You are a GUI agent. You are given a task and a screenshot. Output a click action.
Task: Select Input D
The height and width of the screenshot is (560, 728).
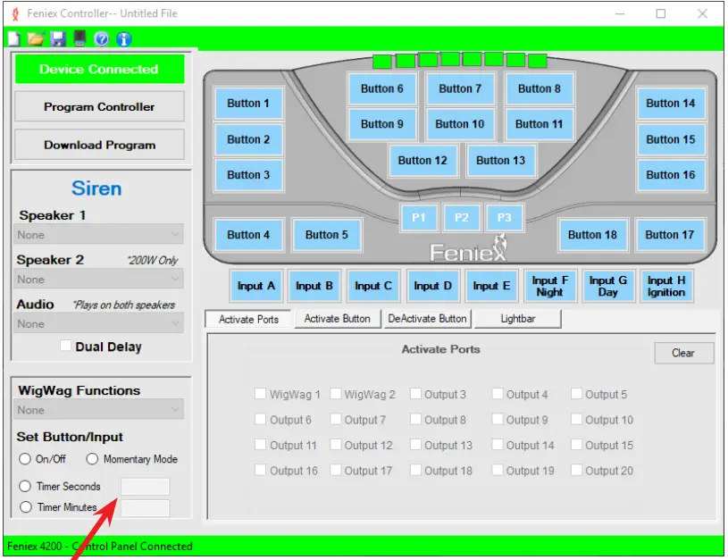[x=432, y=286]
